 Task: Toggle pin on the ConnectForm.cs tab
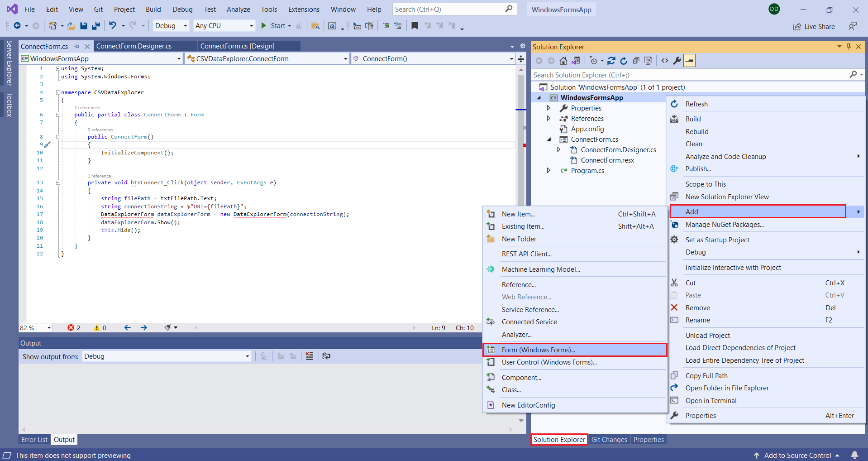point(76,46)
